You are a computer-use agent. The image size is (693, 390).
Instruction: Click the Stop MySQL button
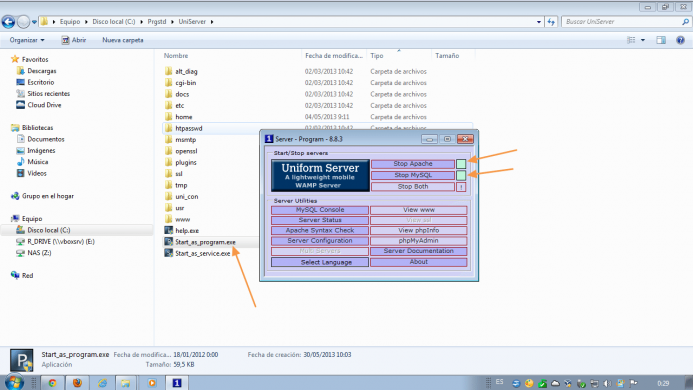(413, 175)
